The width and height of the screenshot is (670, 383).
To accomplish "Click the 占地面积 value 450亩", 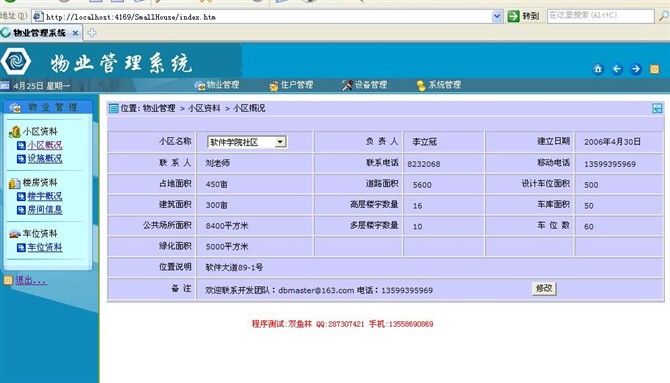I will 216,185.
